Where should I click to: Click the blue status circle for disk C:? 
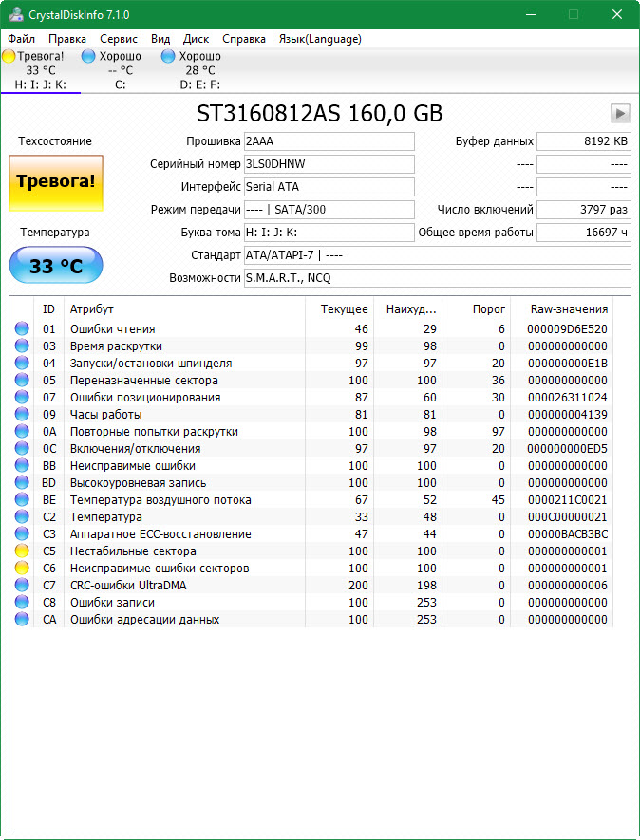[88, 56]
